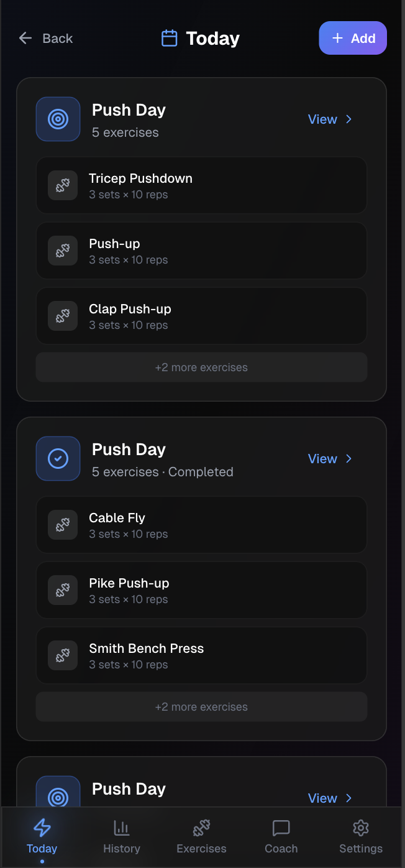Select the dumbbell icon beside Smith Bench Press
405x868 pixels.
(x=63, y=655)
